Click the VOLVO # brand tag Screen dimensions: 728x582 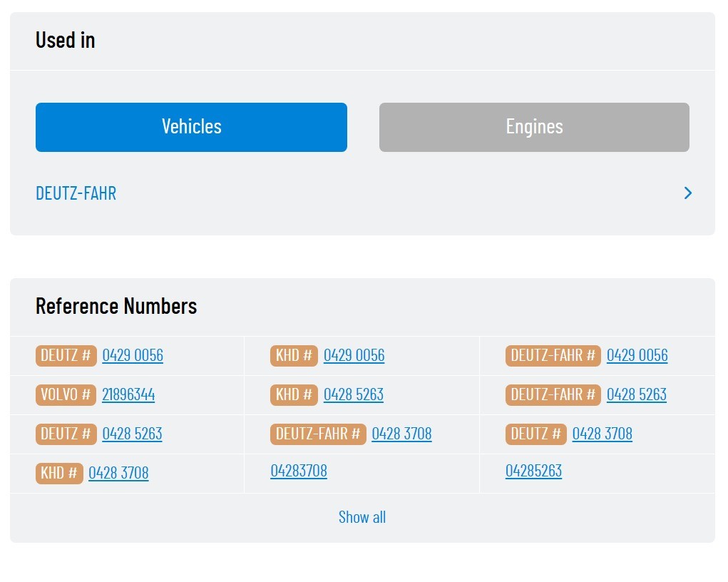66,395
